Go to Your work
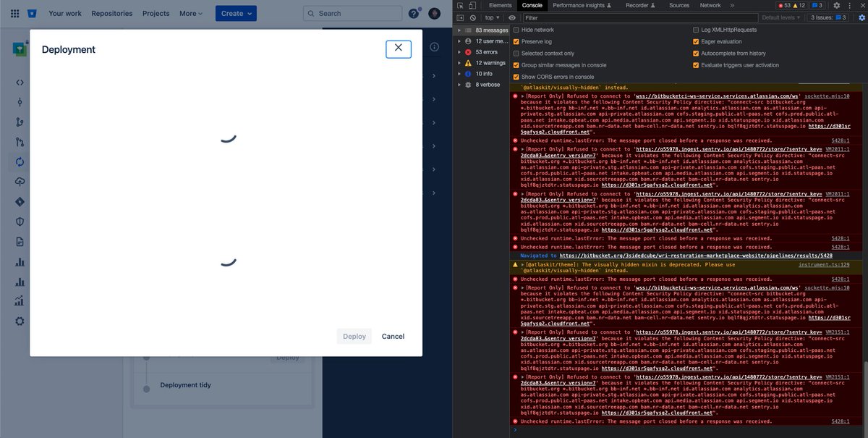This screenshot has width=868, height=438. (65, 13)
